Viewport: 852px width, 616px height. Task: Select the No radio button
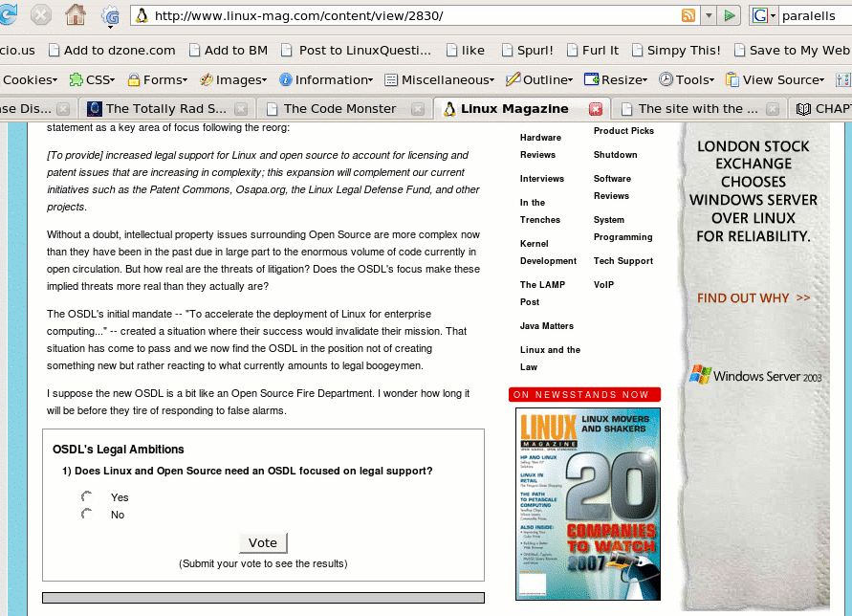click(87, 515)
